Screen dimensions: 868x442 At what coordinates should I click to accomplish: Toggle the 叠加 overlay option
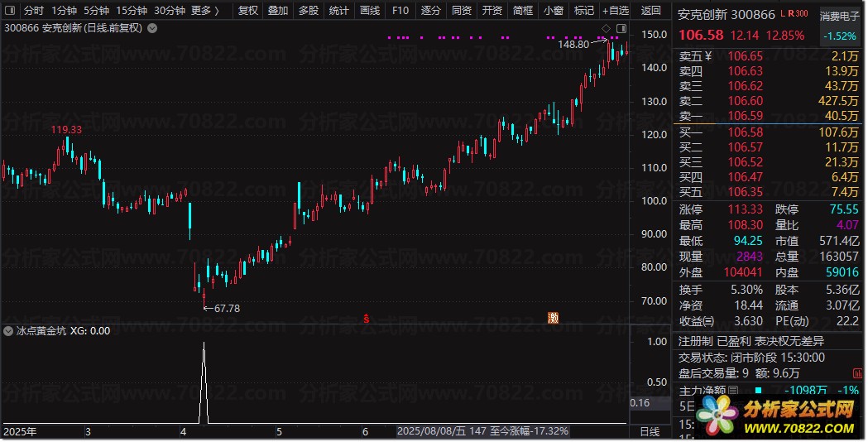pyautogui.click(x=278, y=11)
